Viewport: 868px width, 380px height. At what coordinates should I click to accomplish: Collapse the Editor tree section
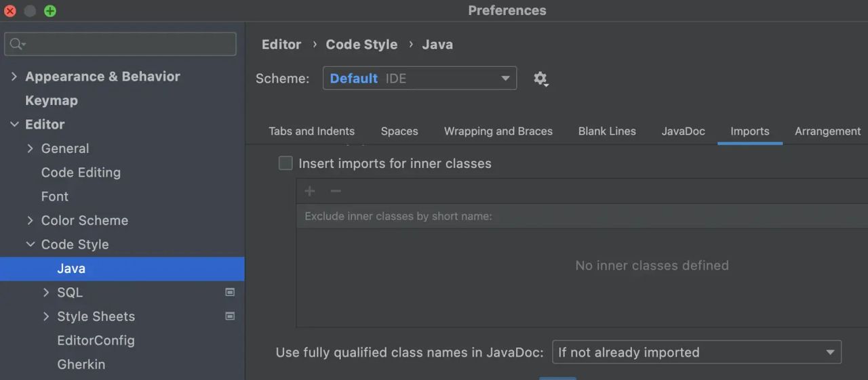[14, 125]
